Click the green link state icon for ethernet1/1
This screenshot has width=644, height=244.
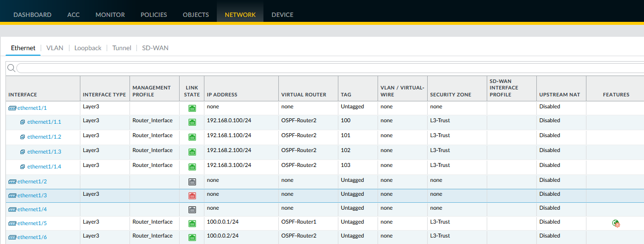click(192, 108)
